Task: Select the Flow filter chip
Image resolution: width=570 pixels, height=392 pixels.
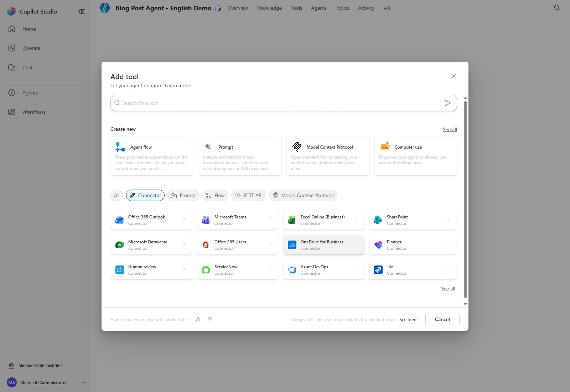Action: click(215, 195)
